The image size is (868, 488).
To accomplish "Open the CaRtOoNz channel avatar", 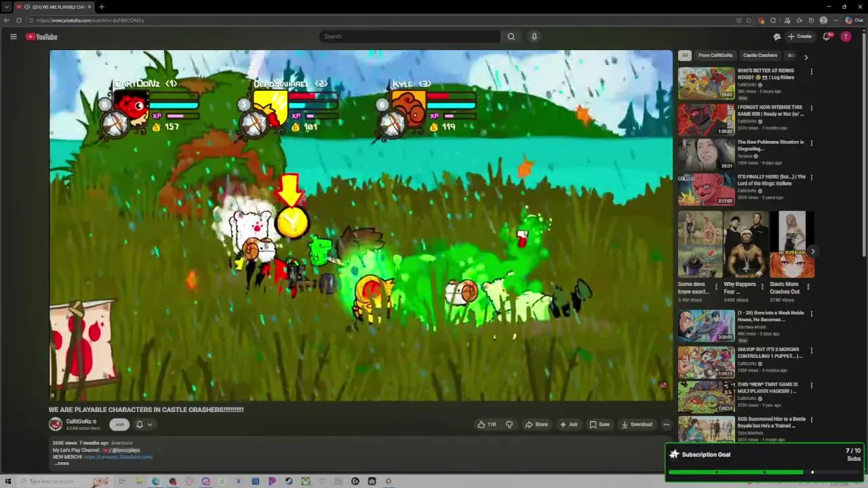I will point(56,424).
